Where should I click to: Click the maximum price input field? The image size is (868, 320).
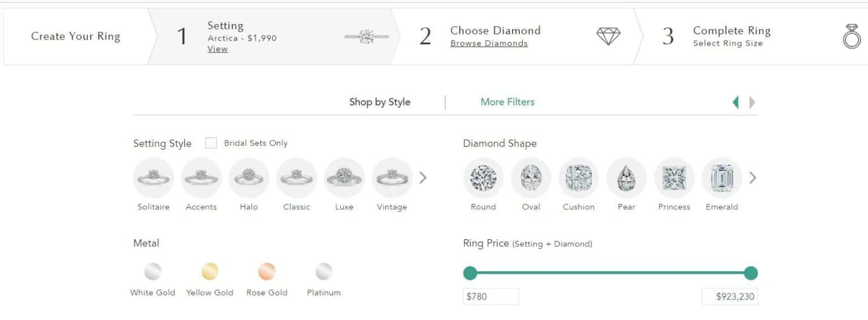point(730,297)
